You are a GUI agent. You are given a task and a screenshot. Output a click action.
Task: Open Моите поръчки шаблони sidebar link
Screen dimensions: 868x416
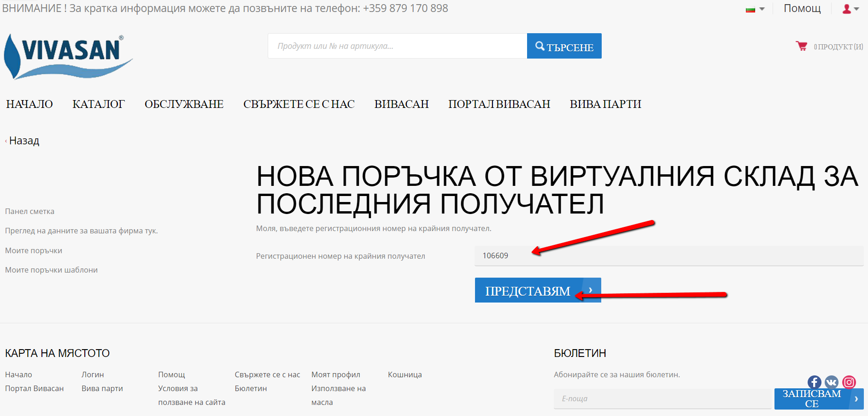coord(51,270)
